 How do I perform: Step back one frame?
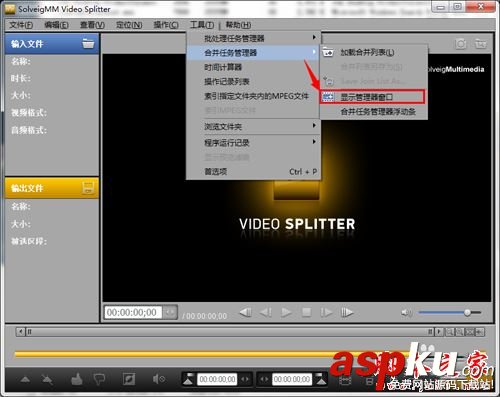[x=266, y=313]
